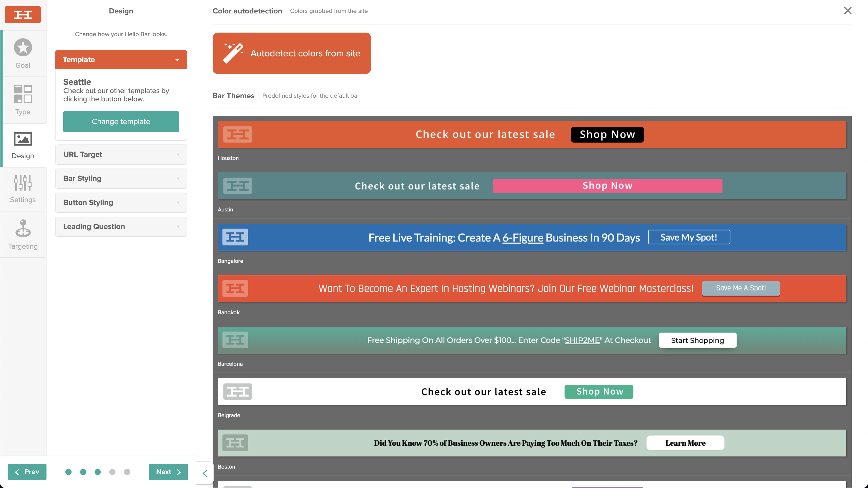This screenshot has height=488, width=868.
Task: Click the Bar Themes heading
Action: click(234, 96)
